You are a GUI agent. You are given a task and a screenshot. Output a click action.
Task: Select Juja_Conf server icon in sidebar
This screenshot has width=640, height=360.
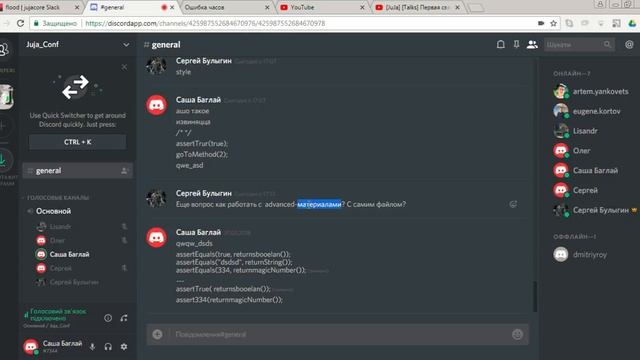coord(6,97)
